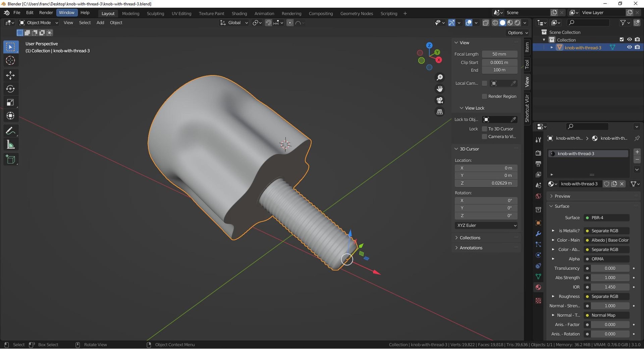This screenshot has width=644, height=349.
Task: Select the Add Cube tool
Action: click(x=11, y=159)
